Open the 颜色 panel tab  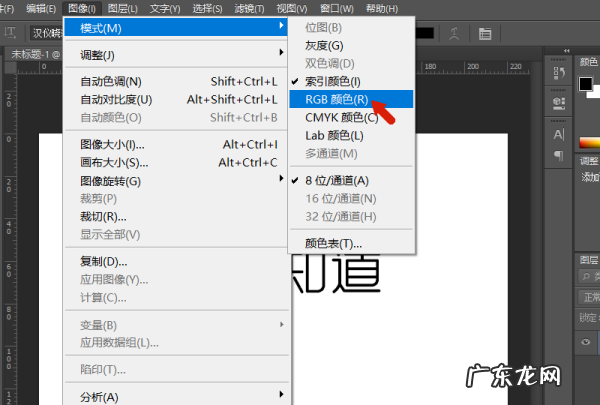[588, 62]
